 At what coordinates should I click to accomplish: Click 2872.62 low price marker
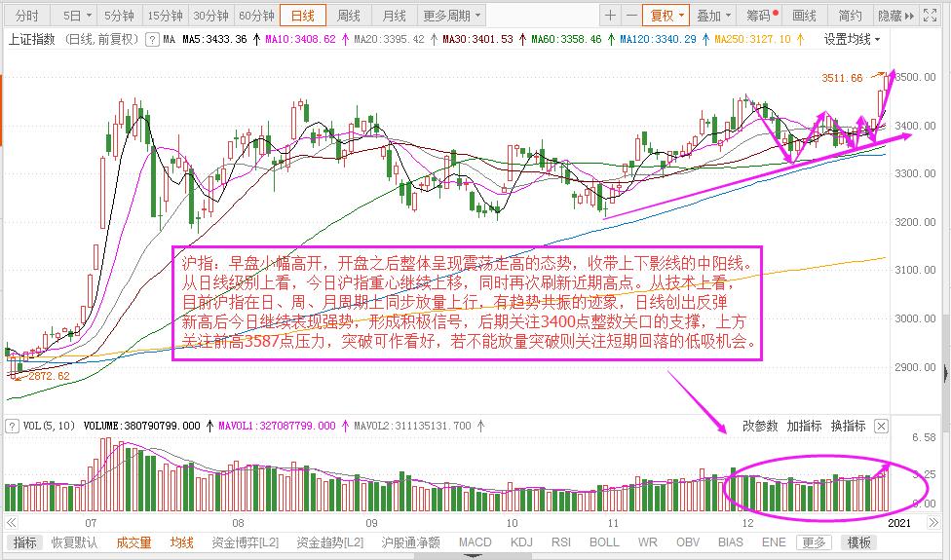[x=49, y=376]
